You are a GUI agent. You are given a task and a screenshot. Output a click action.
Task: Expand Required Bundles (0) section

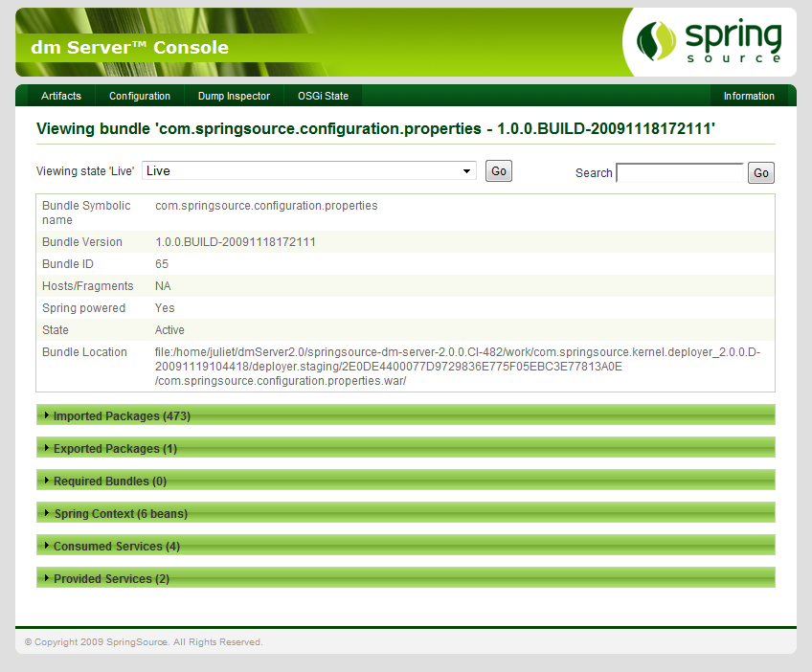405,481
